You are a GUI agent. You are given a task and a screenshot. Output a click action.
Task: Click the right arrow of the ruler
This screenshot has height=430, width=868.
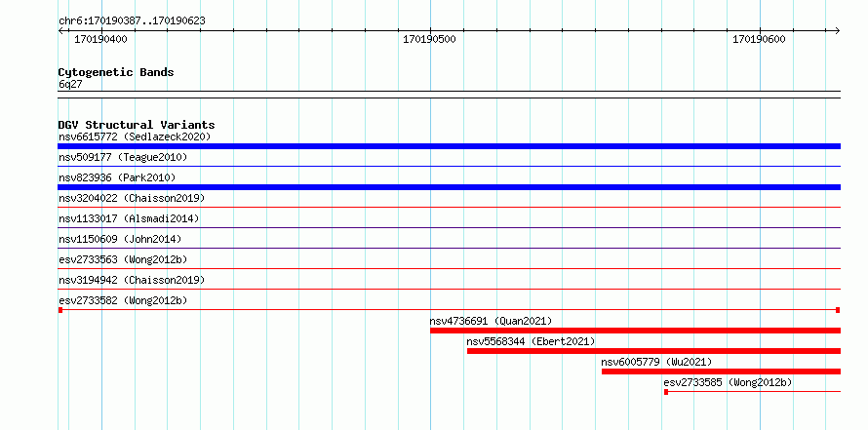click(838, 30)
